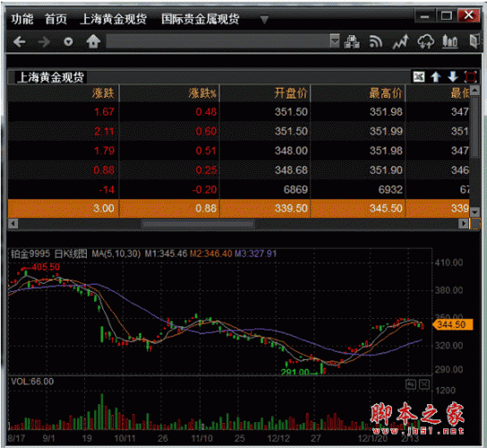This screenshot has height=448, width=487.
Task: Close the volume sub-chart with X icon
Action: pyautogui.click(x=424, y=384)
